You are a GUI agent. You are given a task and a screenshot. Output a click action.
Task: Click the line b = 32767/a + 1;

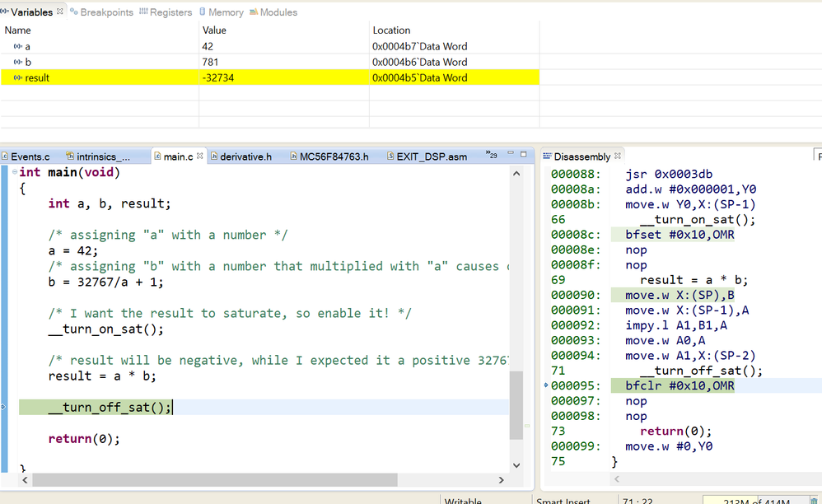pos(106,282)
